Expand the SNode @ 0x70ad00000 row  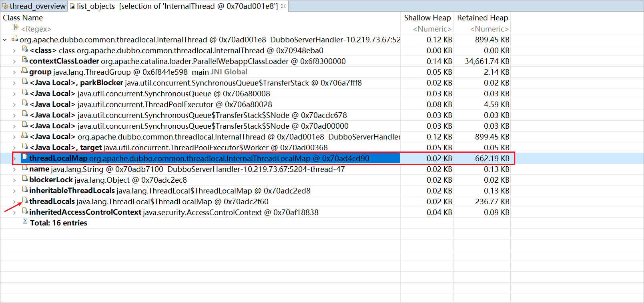(x=14, y=126)
